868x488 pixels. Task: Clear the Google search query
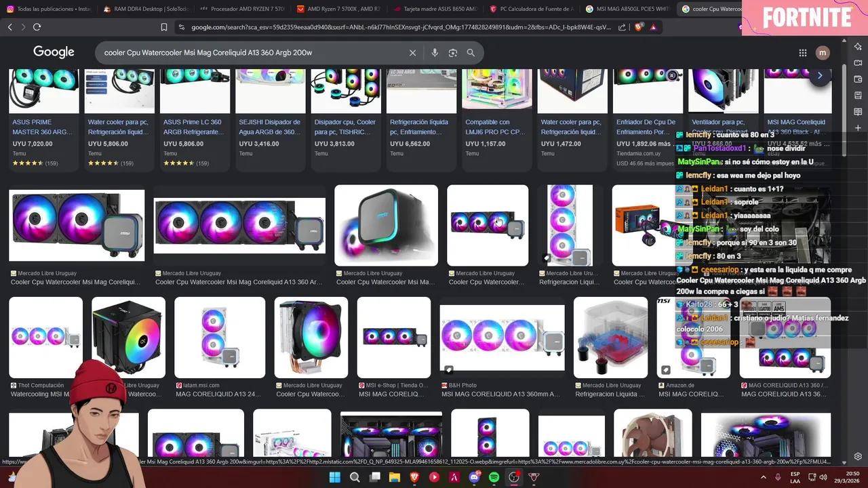click(412, 53)
